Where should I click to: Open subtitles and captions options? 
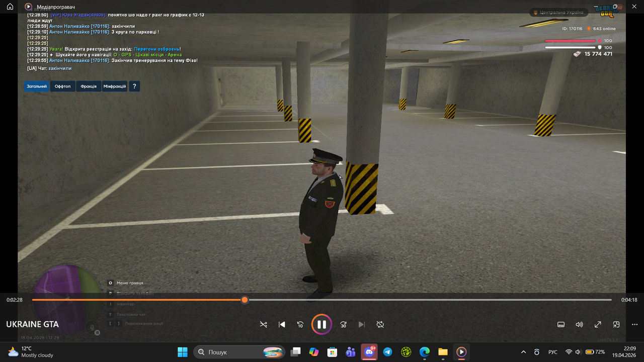561,324
